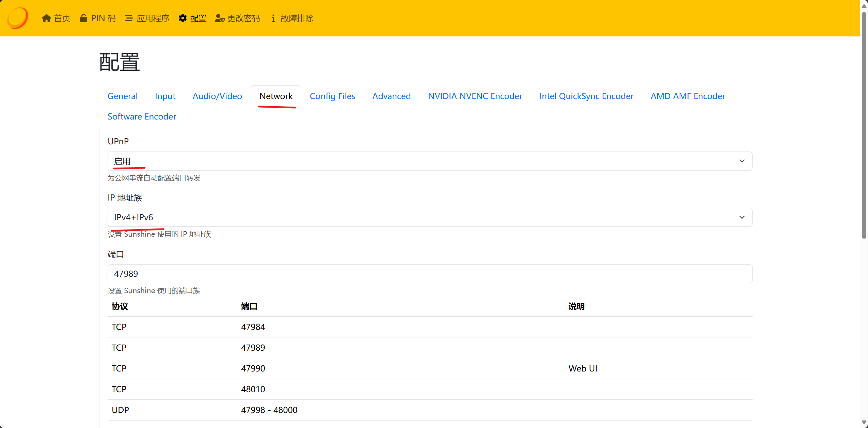Image resolution: width=868 pixels, height=428 pixels.
Task: Click the UPnP field label
Action: [x=118, y=141]
